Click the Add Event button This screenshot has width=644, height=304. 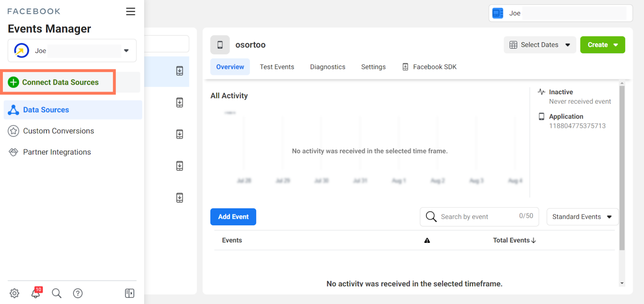tap(233, 217)
